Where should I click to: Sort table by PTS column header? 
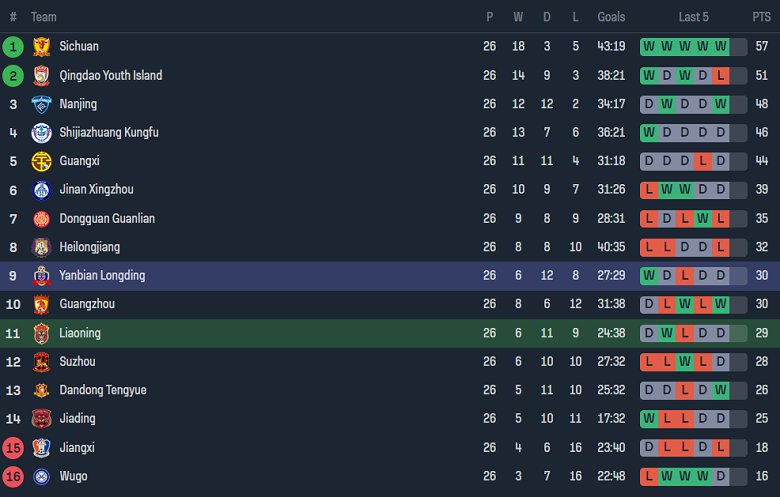tap(761, 17)
